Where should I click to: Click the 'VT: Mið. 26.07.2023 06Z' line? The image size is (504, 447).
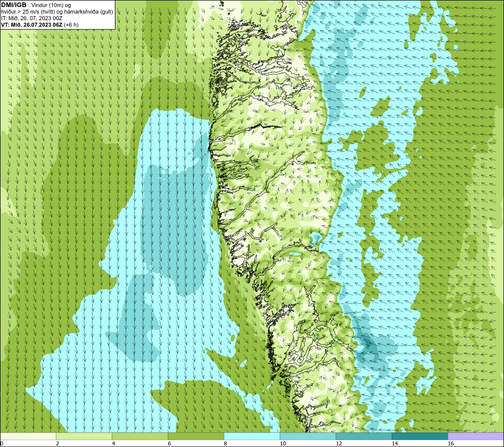coord(31,25)
